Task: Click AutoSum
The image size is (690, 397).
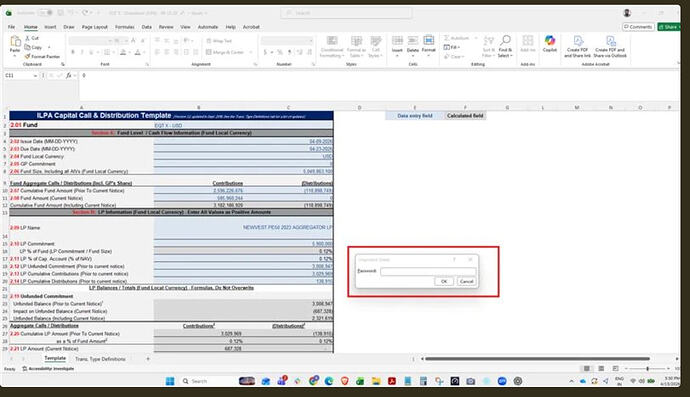Action: point(457,38)
